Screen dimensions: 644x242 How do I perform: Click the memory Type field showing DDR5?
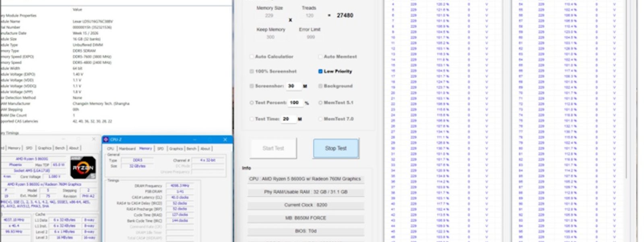tap(138, 160)
